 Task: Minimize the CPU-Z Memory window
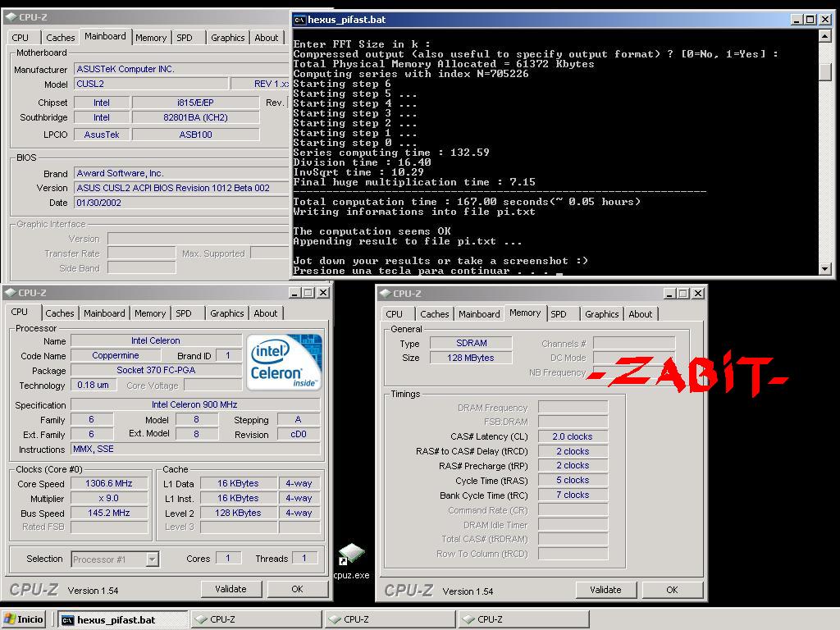pyautogui.click(x=669, y=294)
